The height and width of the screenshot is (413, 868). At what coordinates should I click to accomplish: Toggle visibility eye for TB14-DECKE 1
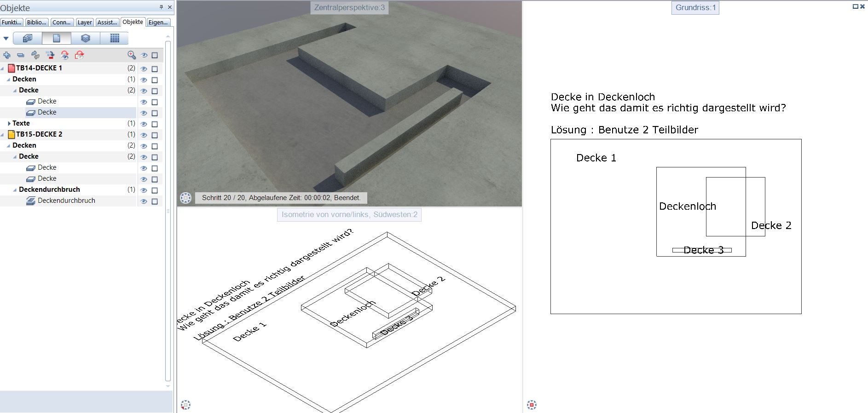coord(144,69)
